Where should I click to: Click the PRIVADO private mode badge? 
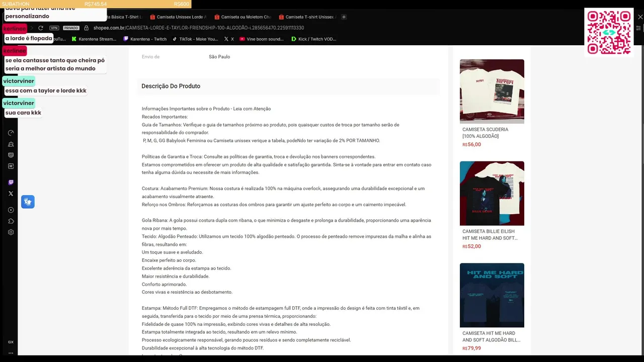71,28
